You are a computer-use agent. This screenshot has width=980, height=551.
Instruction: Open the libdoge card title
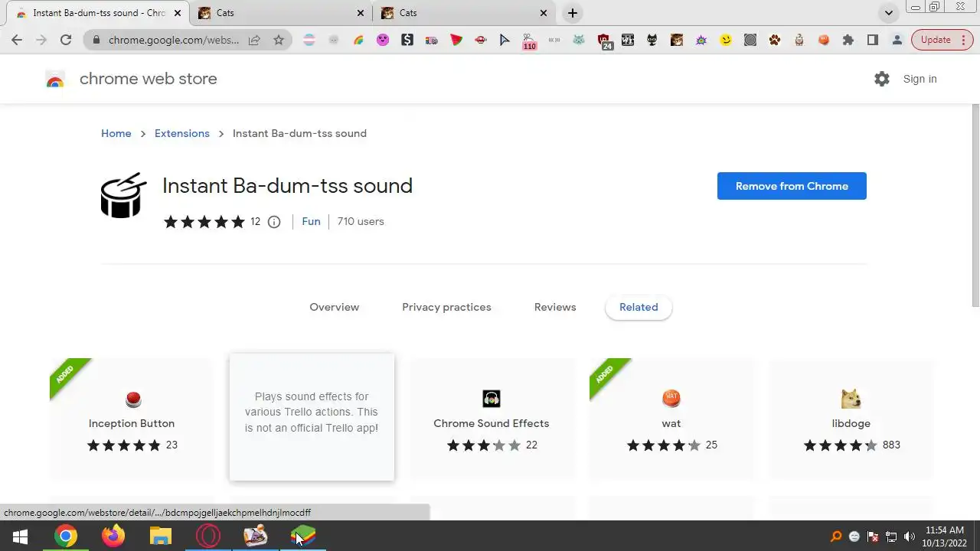851,423
